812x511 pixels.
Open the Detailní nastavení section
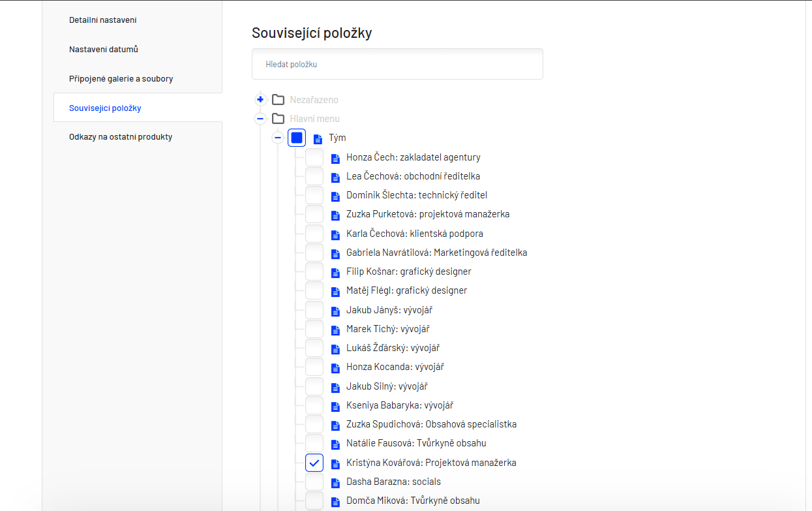coord(103,20)
